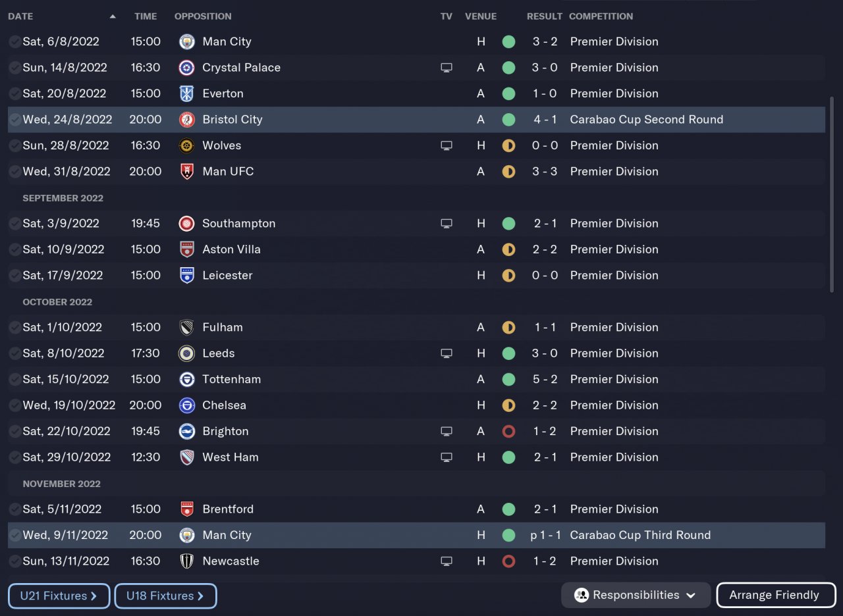Click the vertical scrollbar of the fixture list
This screenshot has width=843, height=616.
point(831,194)
